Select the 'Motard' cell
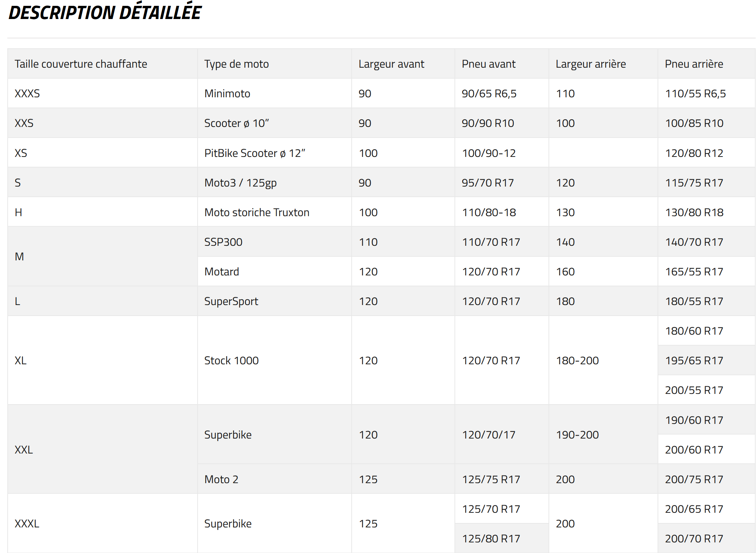 click(222, 272)
